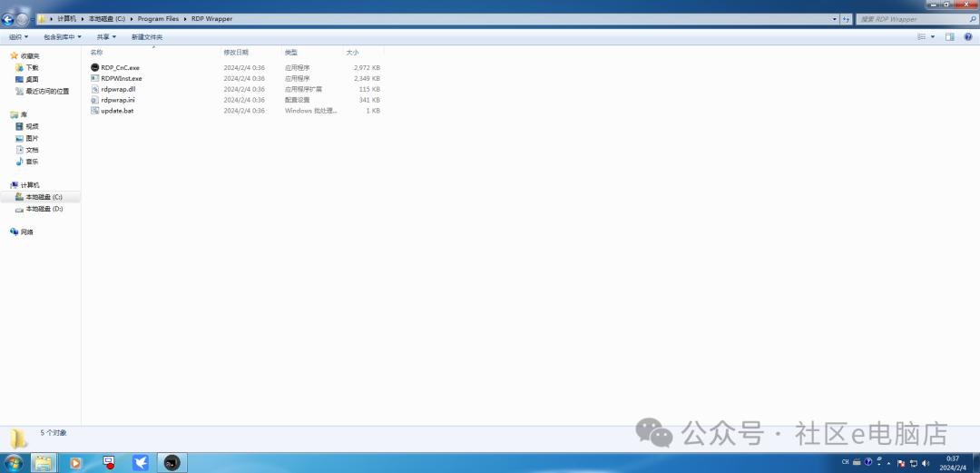980x473 pixels.
Task: Click the 2,349 KB size value
Action: (x=367, y=78)
